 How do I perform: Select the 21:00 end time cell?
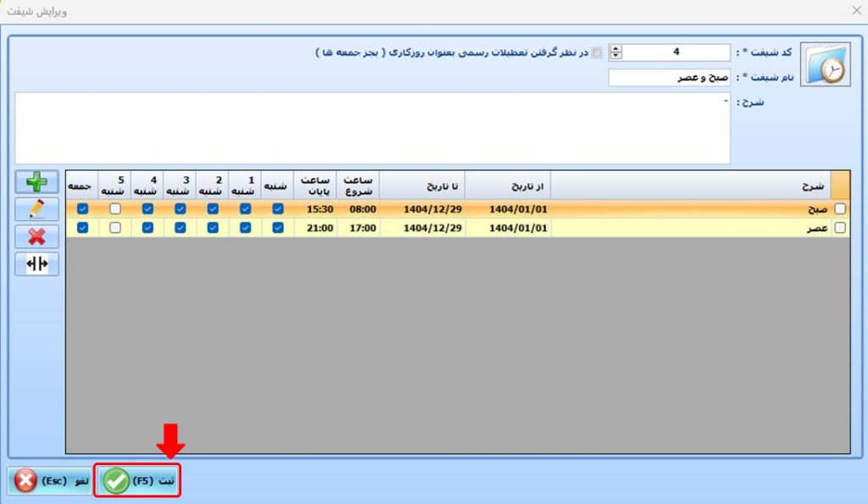(x=315, y=228)
